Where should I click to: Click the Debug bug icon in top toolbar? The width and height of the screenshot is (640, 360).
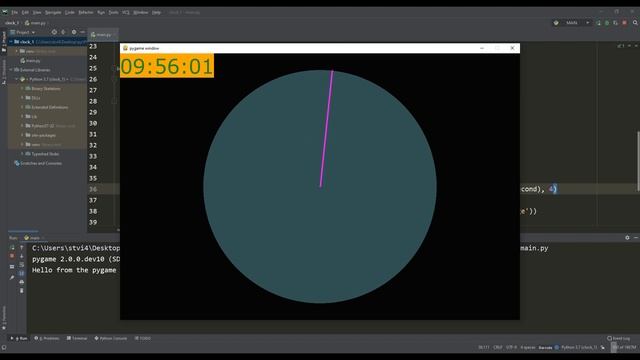[x=607, y=23]
